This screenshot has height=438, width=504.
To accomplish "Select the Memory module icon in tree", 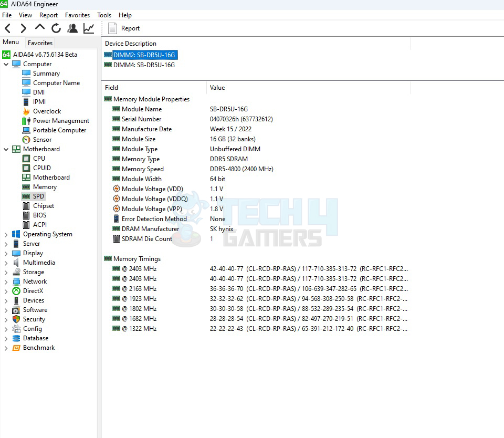I will (26, 187).
